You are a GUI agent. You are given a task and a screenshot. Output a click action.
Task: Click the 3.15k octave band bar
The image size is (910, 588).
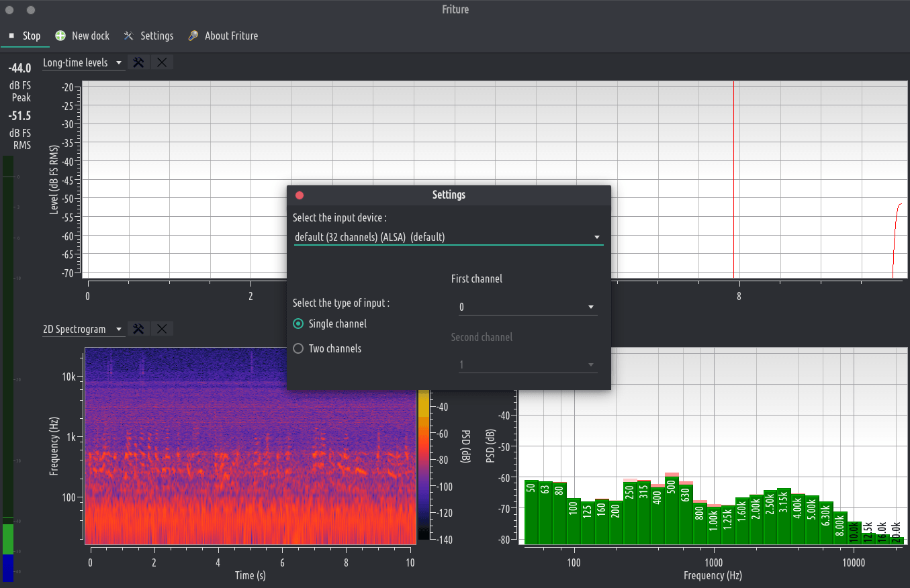(784, 516)
